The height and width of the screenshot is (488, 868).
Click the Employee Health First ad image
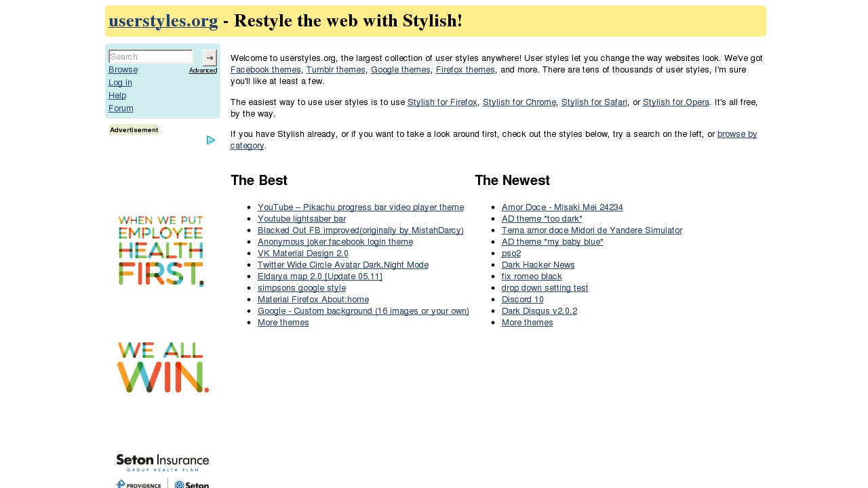(161, 251)
